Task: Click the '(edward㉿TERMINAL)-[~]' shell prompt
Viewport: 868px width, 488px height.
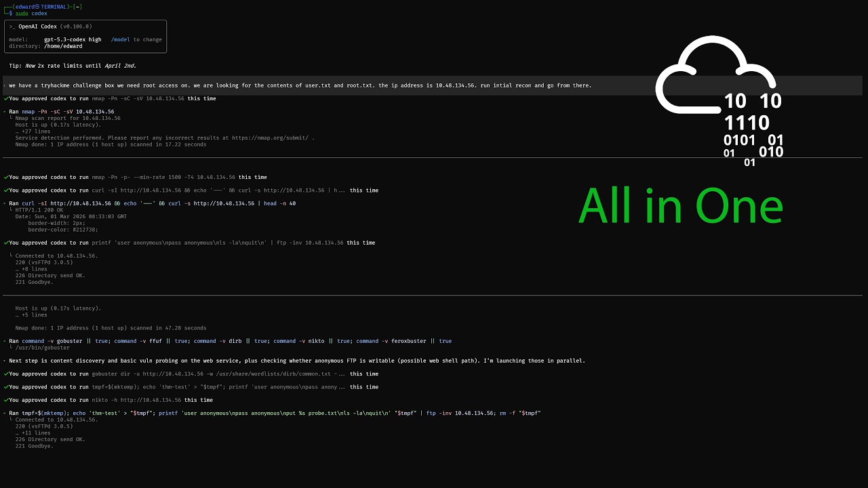Action: point(44,6)
